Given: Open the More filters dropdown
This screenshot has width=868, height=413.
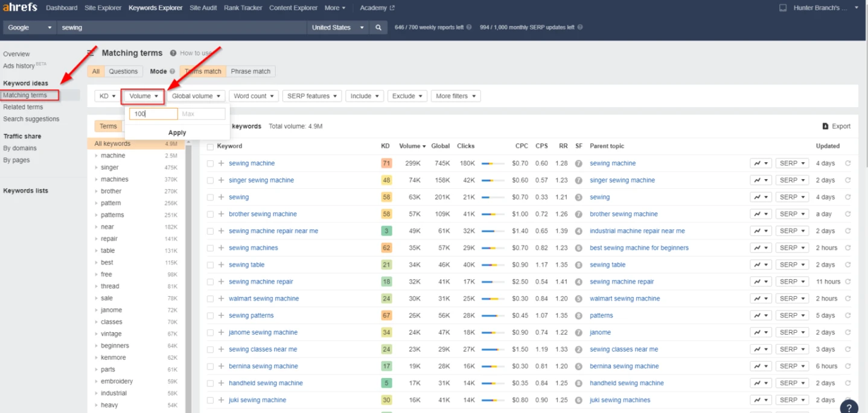Looking at the screenshot, I should click(456, 96).
